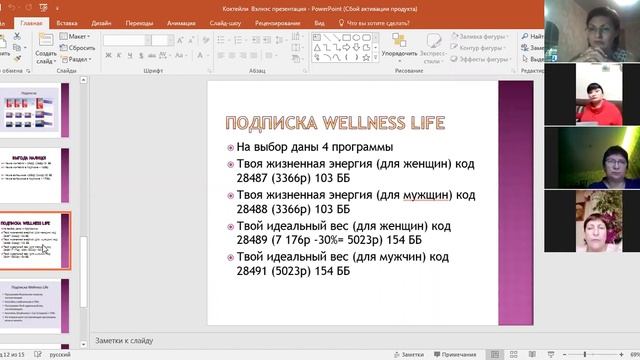Viewport: 640px width, 360px height.
Task: Cut selection with the scissors icon
Action: [17, 36]
